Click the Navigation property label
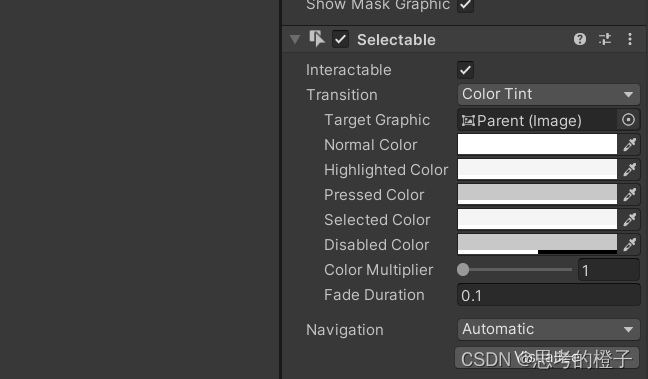648x379 pixels. (x=345, y=330)
